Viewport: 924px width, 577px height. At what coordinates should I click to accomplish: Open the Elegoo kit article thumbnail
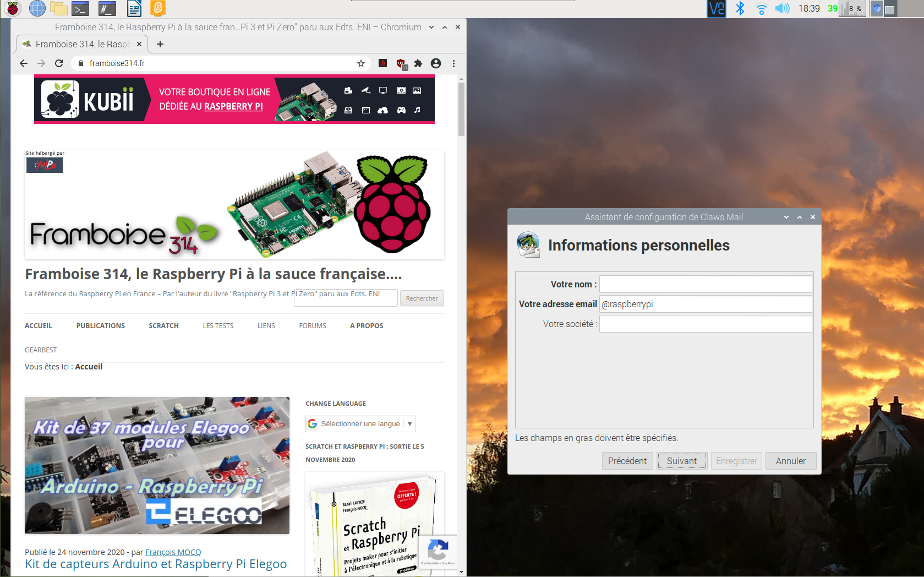point(157,465)
